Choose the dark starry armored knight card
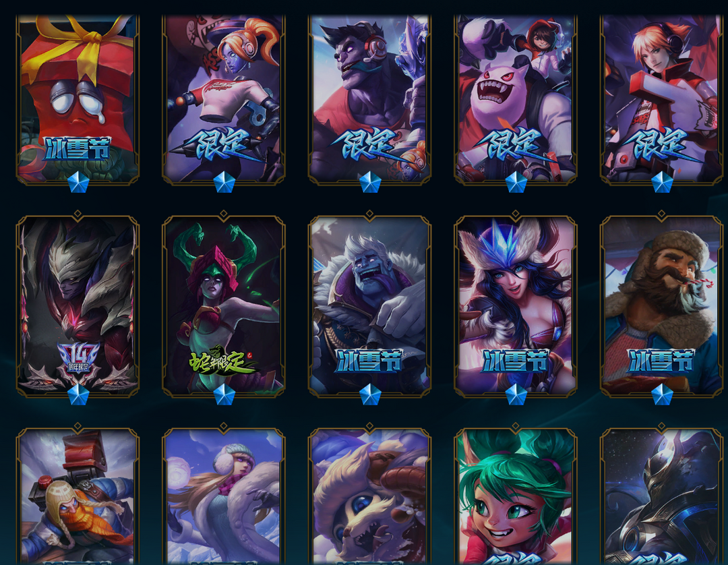This screenshot has width=728, height=565. coord(662,496)
